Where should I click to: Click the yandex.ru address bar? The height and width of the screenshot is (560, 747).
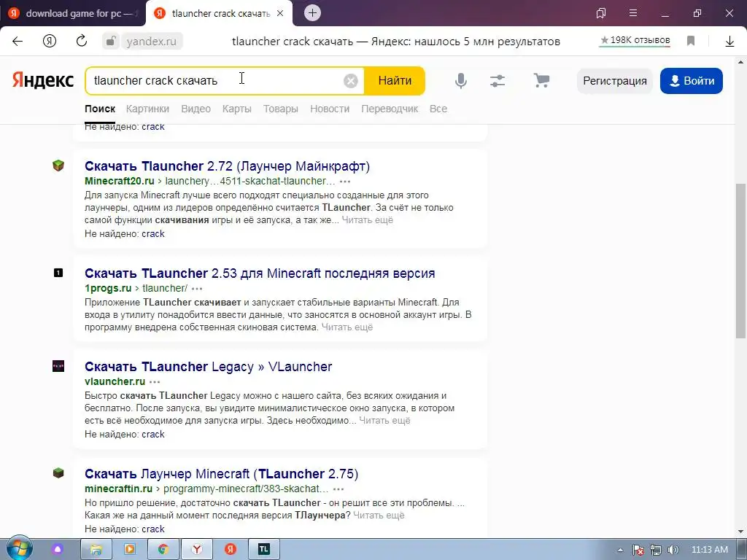point(152,42)
